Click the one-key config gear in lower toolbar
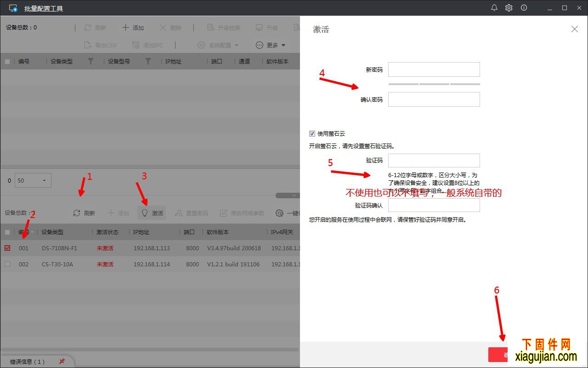 click(279, 213)
